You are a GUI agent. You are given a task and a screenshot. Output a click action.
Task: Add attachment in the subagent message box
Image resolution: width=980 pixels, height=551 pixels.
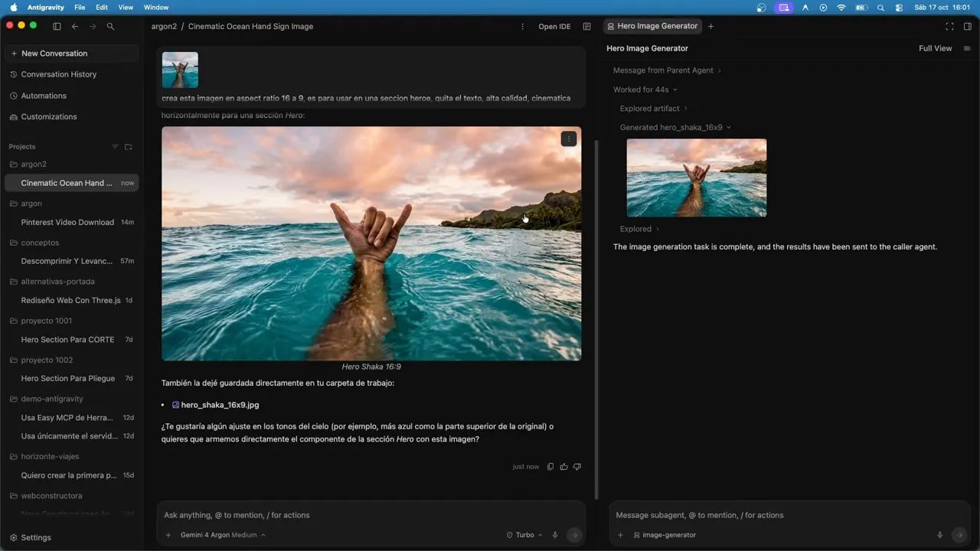621,535
